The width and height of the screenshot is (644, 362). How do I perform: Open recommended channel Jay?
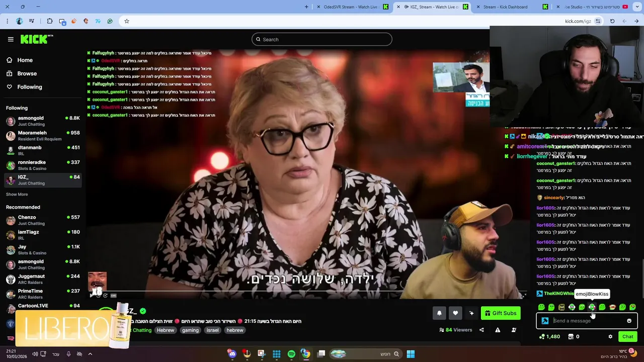tap(42, 250)
